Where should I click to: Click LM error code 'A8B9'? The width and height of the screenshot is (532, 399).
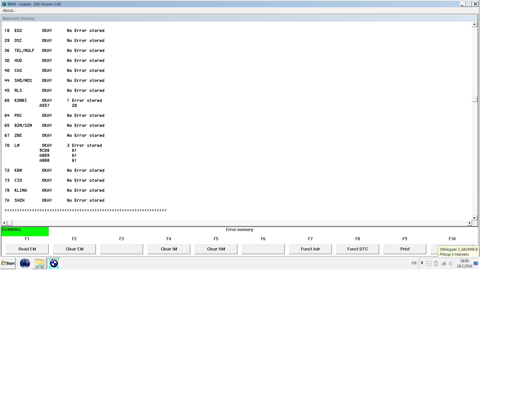click(44, 156)
